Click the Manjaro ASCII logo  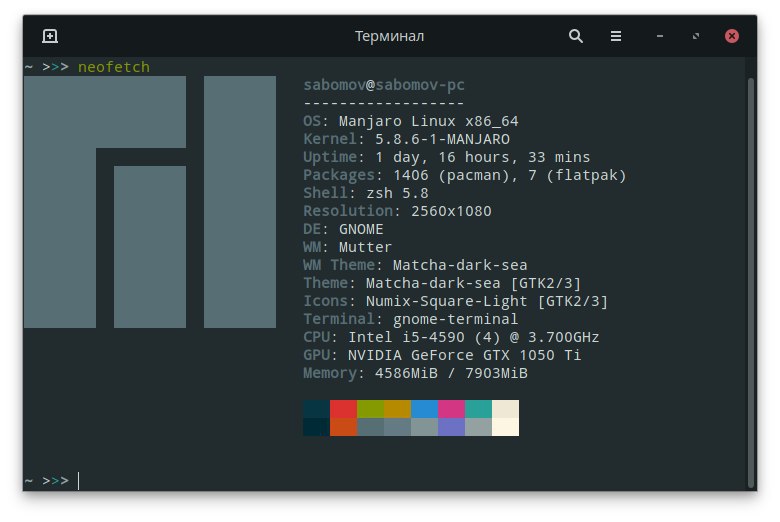(x=150, y=202)
